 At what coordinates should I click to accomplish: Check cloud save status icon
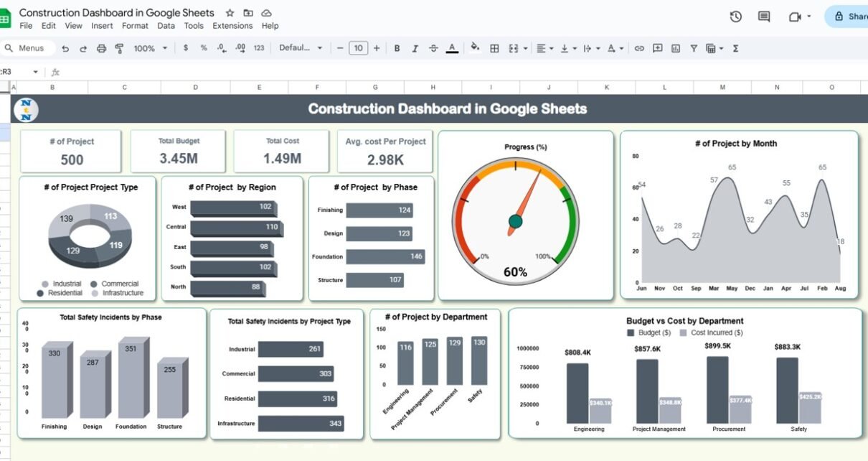267,13
